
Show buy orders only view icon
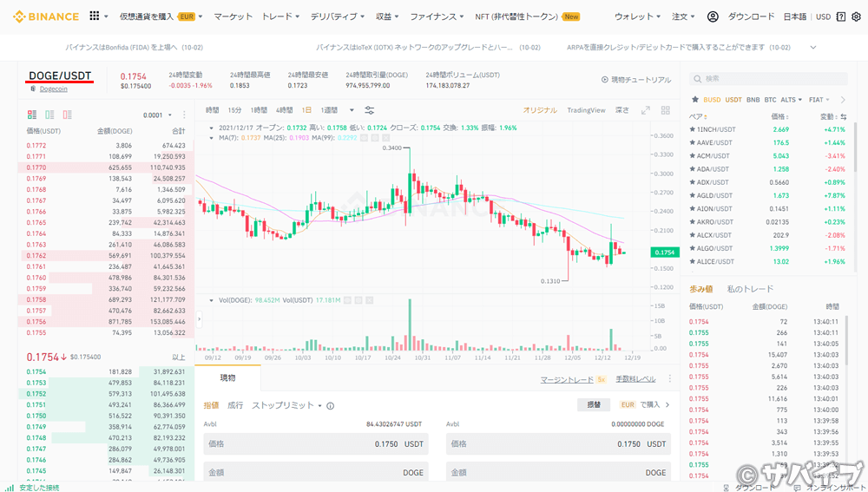(x=49, y=115)
